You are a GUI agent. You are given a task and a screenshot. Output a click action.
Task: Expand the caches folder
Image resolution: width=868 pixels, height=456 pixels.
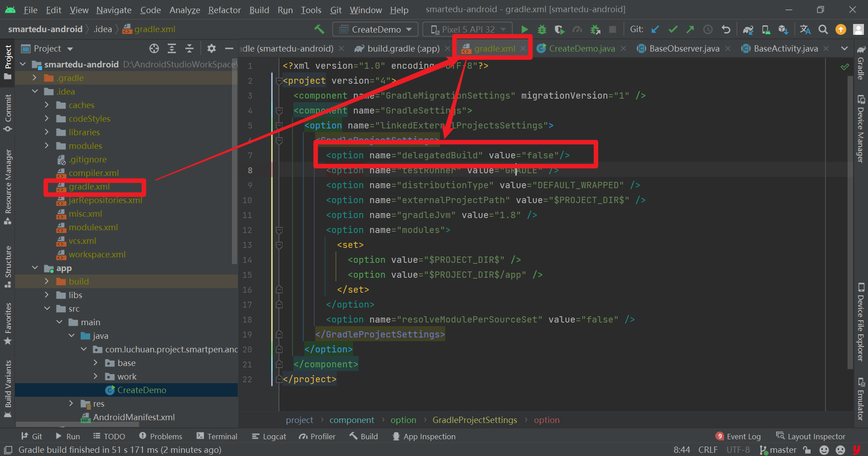pos(47,105)
